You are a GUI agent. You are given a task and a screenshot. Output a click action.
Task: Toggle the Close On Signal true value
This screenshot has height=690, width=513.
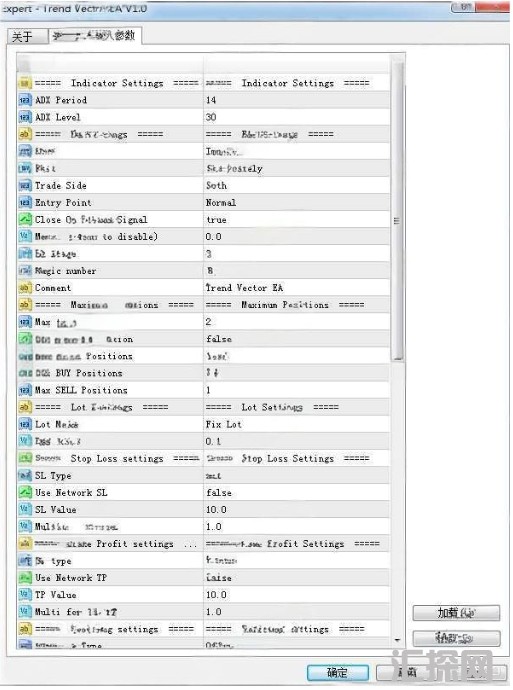297,220
